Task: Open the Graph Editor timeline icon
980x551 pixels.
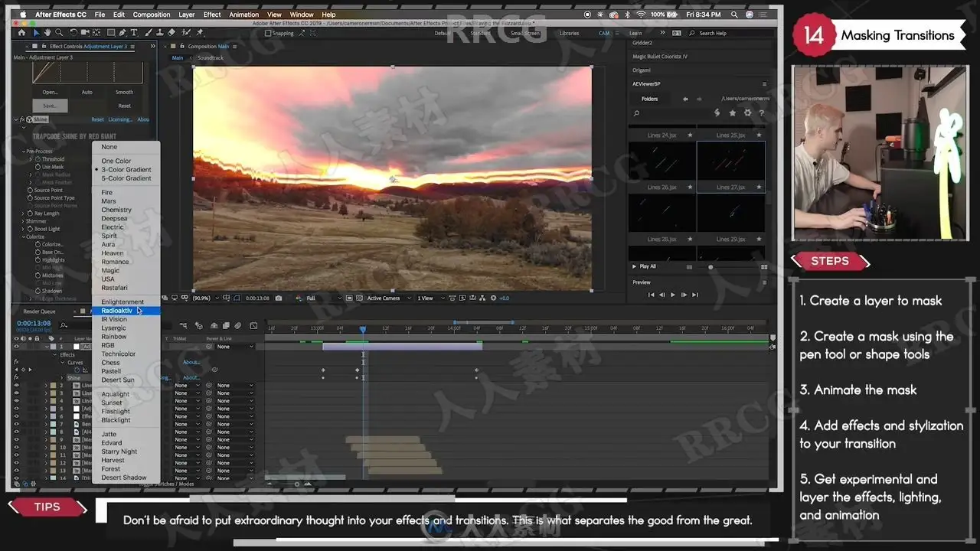Action: (x=253, y=326)
